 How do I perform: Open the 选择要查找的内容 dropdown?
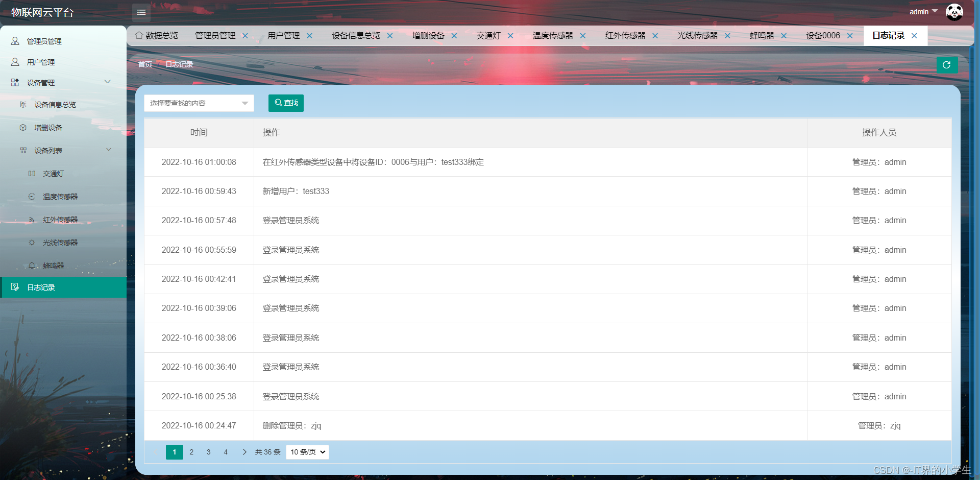[199, 103]
